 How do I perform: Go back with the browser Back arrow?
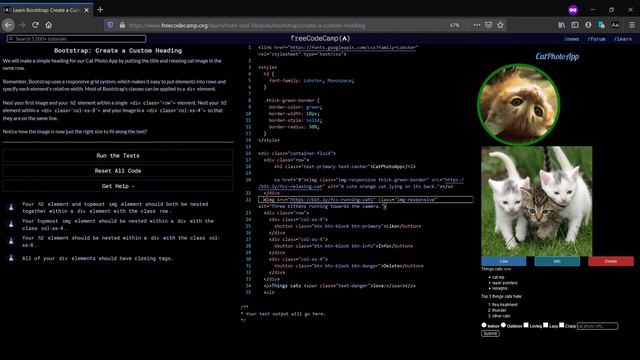tap(8, 25)
